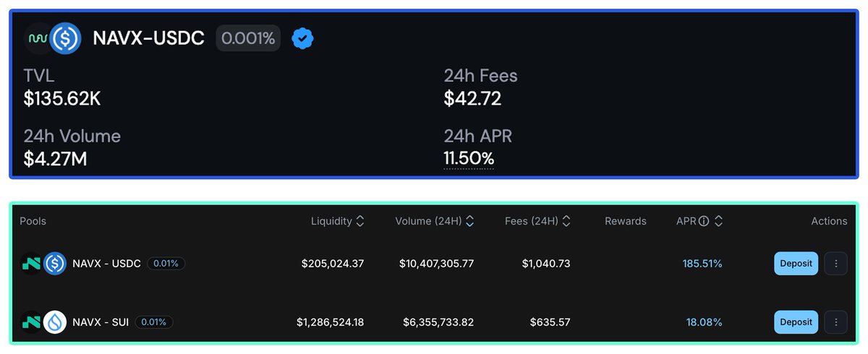Click the NAVX-USDC token pair icon in the top card

point(53,38)
